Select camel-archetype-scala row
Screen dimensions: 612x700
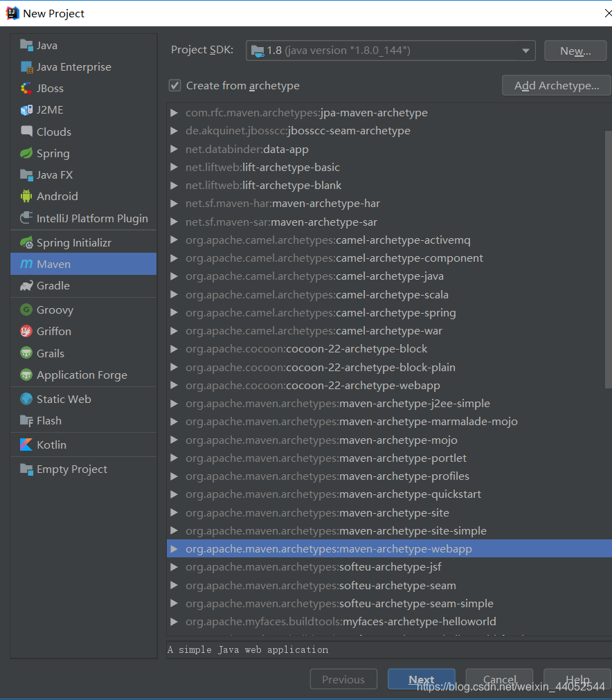click(x=389, y=295)
